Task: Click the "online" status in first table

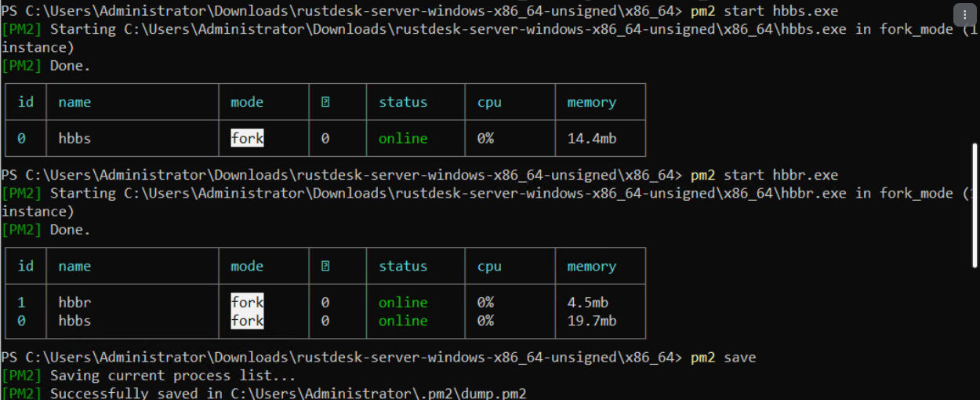Action: click(403, 138)
